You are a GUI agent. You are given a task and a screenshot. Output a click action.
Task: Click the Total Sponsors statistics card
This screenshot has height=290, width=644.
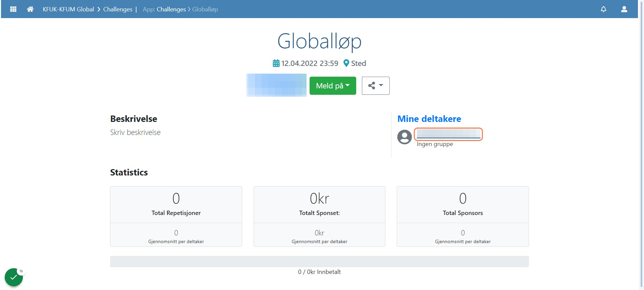click(x=463, y=216)
